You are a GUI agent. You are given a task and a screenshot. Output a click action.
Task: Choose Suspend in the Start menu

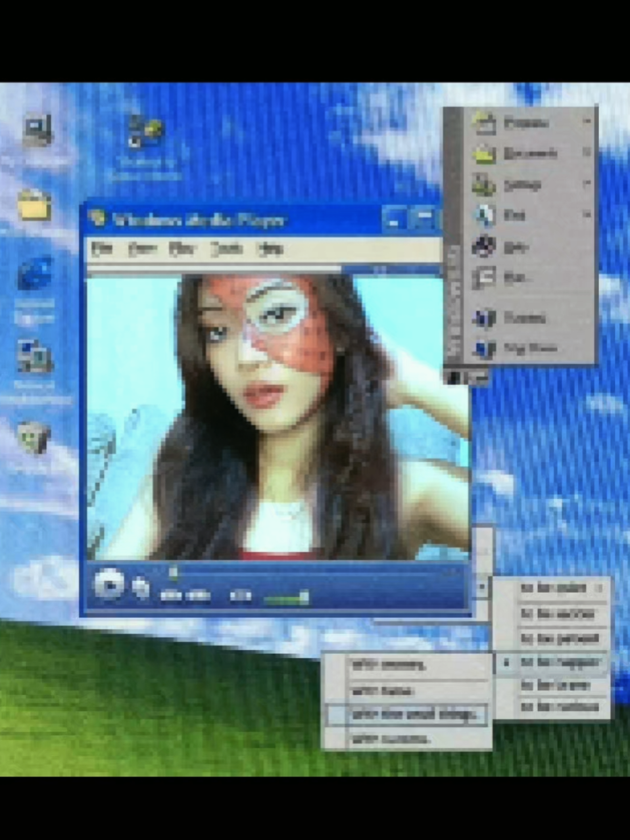(x=525, y=318)
